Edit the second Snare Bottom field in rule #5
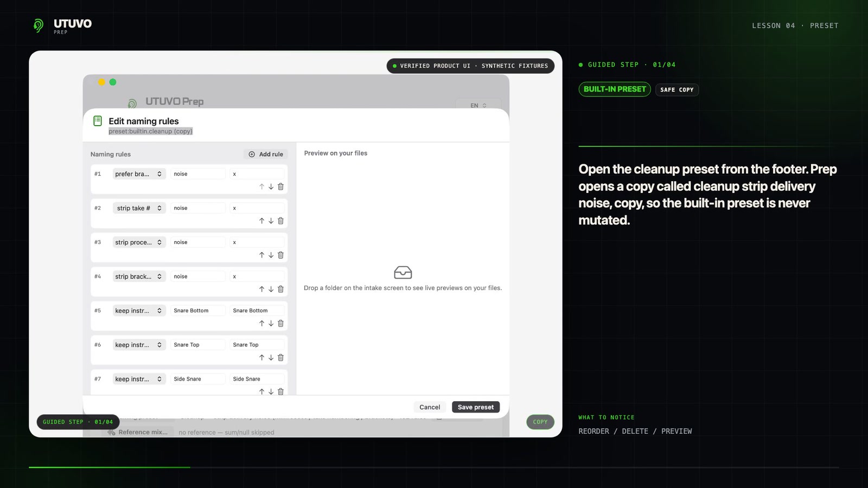Viewport: 868px width, 488px height. click(x=257, y=311)
